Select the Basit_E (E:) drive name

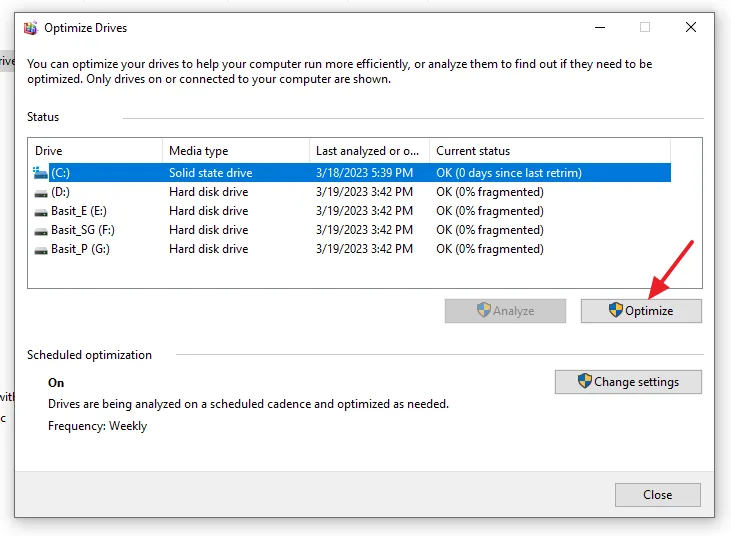tap(79, 211)
